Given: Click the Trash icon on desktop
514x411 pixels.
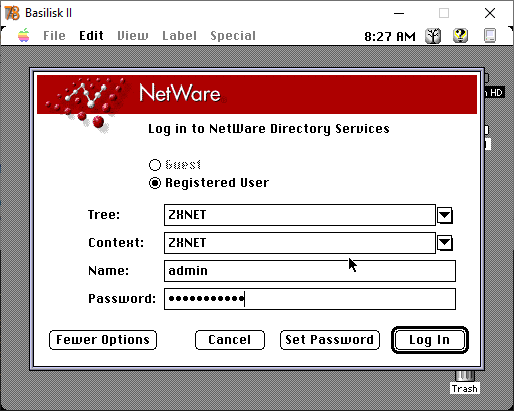Looking at the screenshot, I should point(465,382).
